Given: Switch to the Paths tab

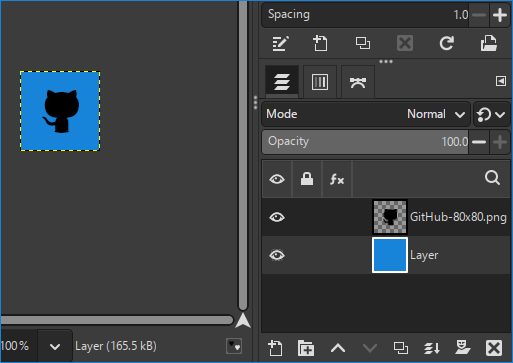Looking at the screenshot, I should click(x=358, y=82).
